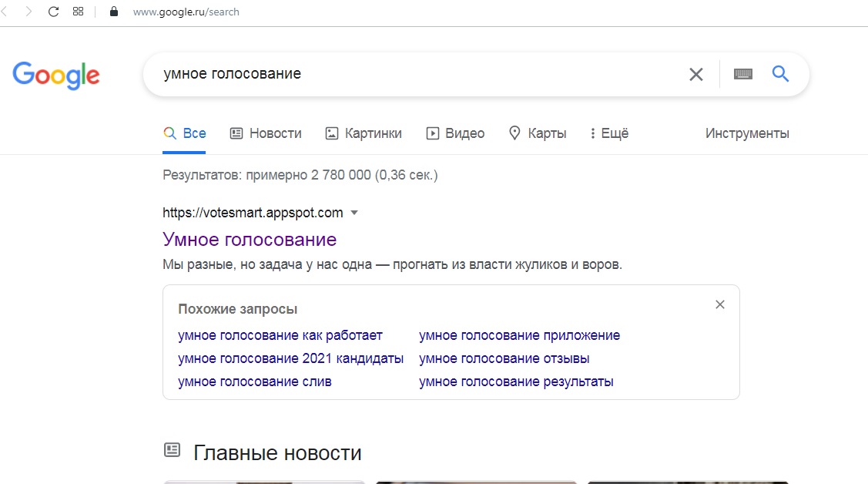Switch to the 'Карты' tab

tap(538, 133)
